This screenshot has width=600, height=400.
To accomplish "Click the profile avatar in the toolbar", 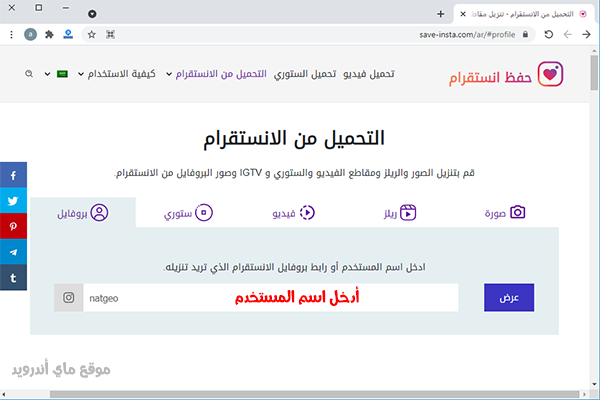I will pos(30,34).
